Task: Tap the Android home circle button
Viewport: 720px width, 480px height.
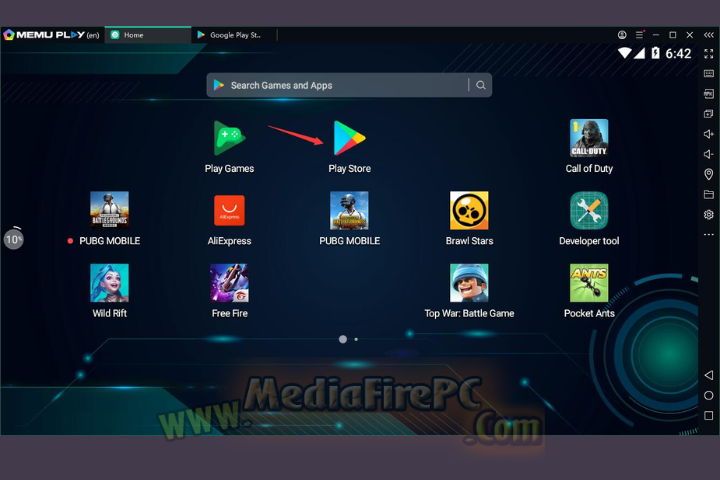Action: point(709,395)
